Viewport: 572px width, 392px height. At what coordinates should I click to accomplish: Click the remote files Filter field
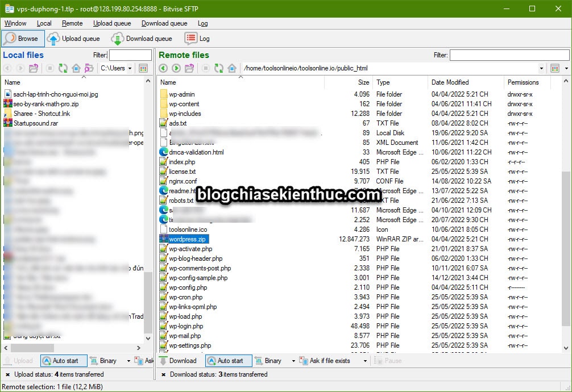point(509,55)
